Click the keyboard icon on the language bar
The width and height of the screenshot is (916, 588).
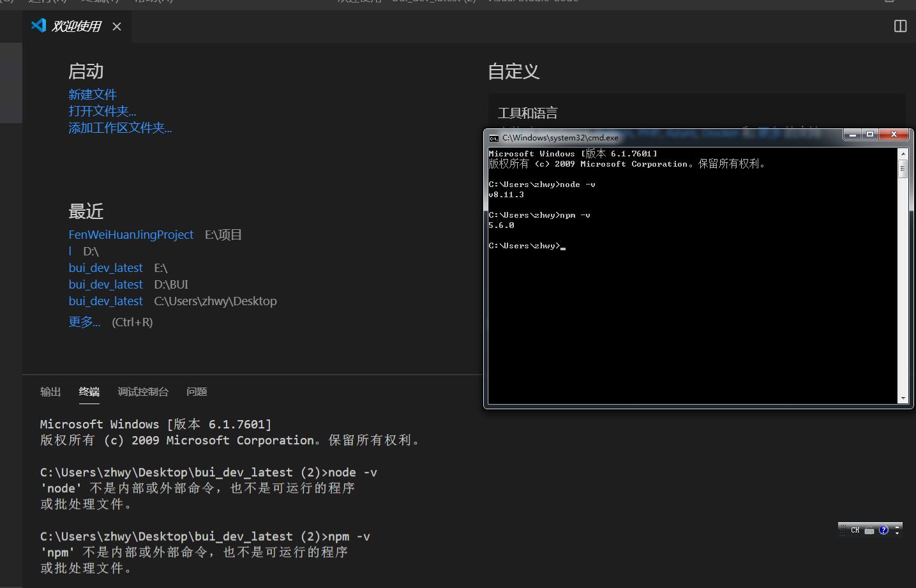click(x=869, y=530)
